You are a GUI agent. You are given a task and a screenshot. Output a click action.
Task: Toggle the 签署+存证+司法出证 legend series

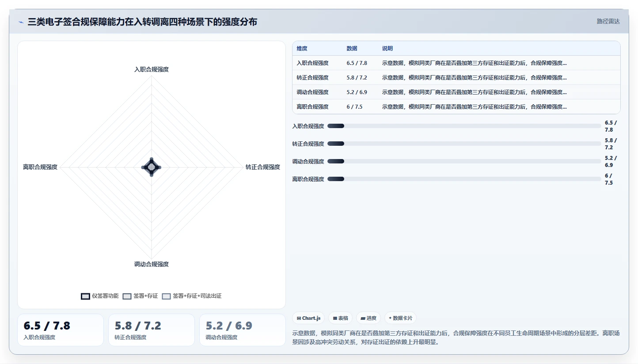pos(192,296)
